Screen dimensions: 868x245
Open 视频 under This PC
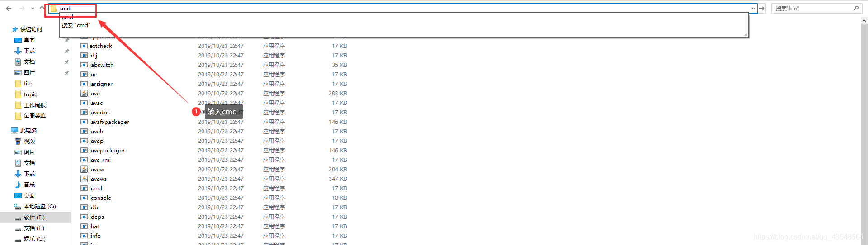tap(29, 141)
